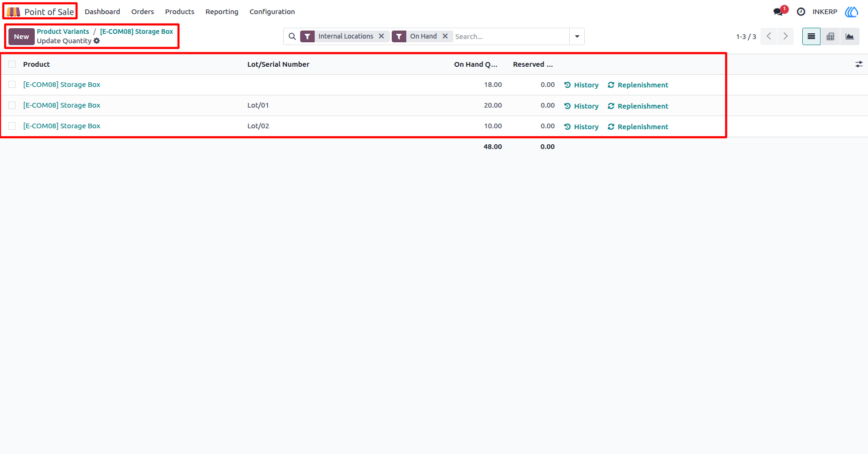Check the Lot/02 Storage Box row checkbox
The image size is (868, 454).
(12, 126)
